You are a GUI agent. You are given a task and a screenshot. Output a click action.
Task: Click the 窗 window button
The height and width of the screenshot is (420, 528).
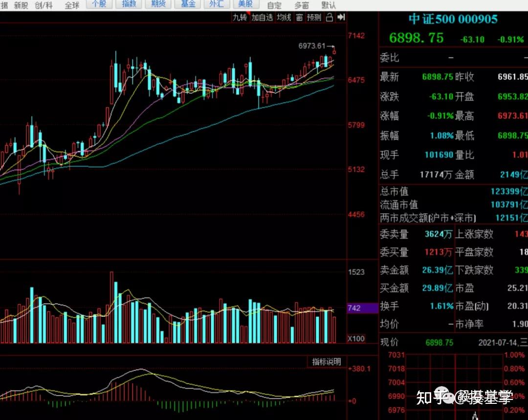tap(299, 18)
